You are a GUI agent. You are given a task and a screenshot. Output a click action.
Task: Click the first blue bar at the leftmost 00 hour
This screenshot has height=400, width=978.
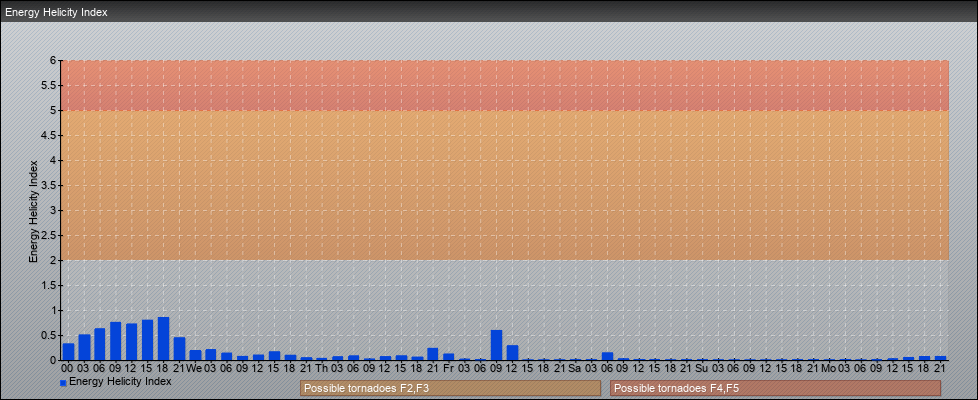point(68,351)
